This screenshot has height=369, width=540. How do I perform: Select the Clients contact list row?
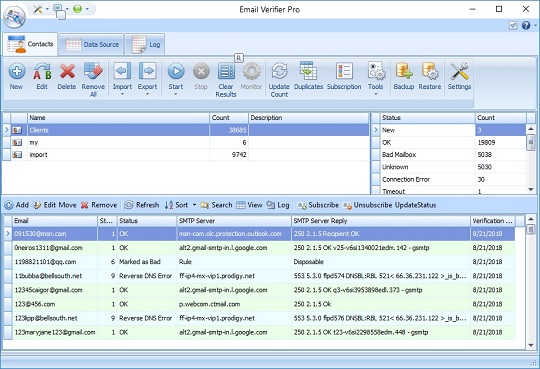pyautogui.click(x=186, y=130)
